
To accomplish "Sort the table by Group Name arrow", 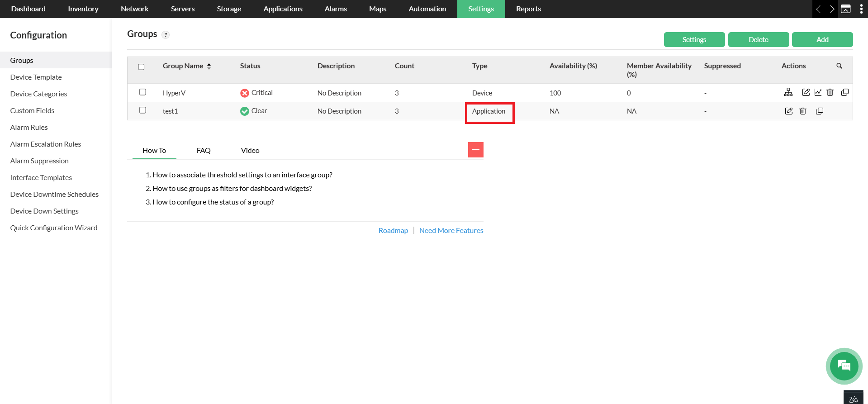I will click(x=209, y=66).
